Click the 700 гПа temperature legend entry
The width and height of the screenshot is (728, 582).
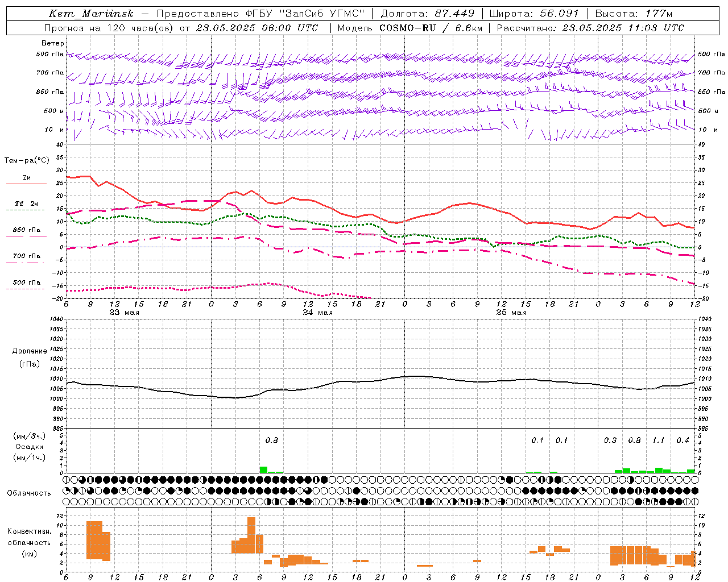click(x=27, y=256)
